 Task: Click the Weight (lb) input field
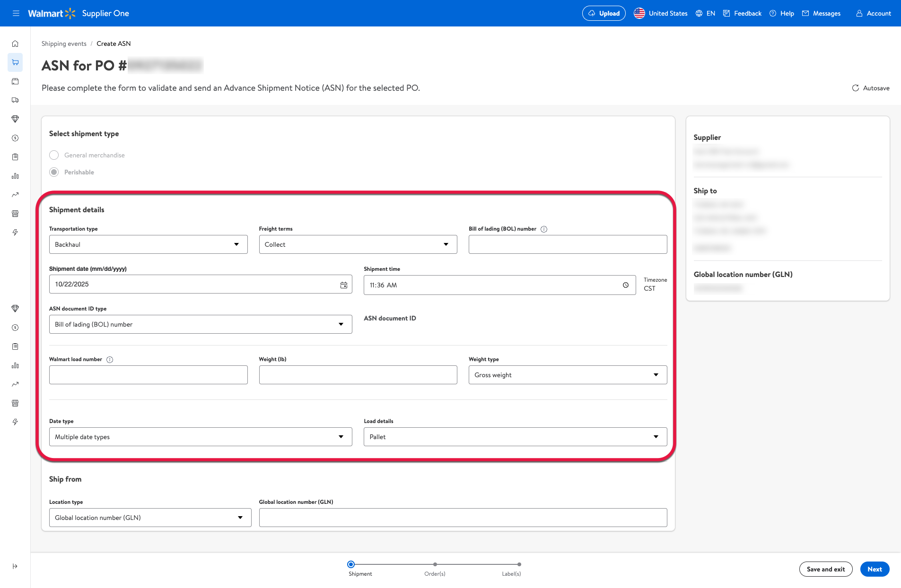358,375
